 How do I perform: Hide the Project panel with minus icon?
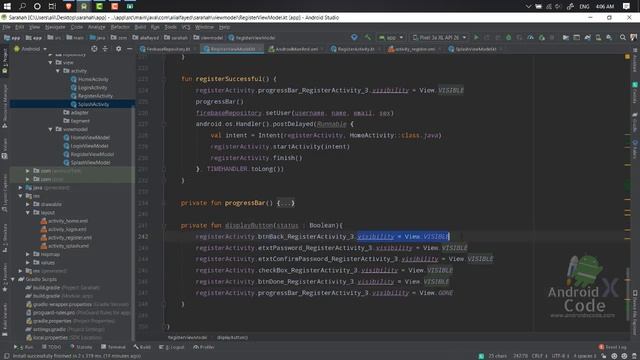pyautogui.click(x=129, y=49)
